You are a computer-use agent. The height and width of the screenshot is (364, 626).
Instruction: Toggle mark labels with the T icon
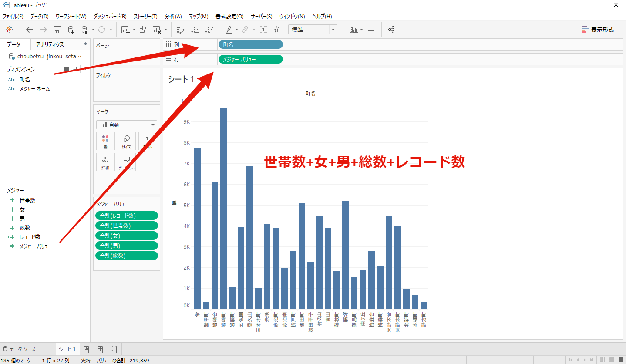pyautogui.click(x=263, y=30)
